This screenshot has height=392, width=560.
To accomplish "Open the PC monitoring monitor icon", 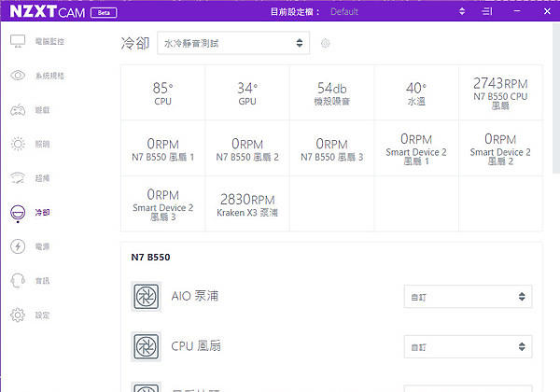I will pyautogui.click(x=18, y=41).
